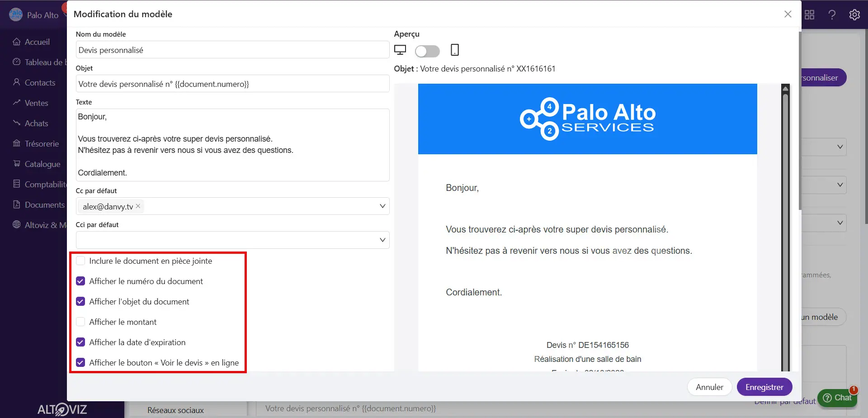Check Afficher le montant option
Screen dimensions: 868x418
tap(80, 322)
